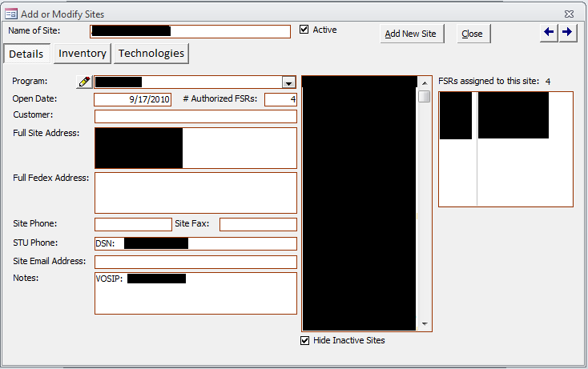Select the Open Date field
The width and height of the screenshot is (588, 369).
[x=133, y=99]
